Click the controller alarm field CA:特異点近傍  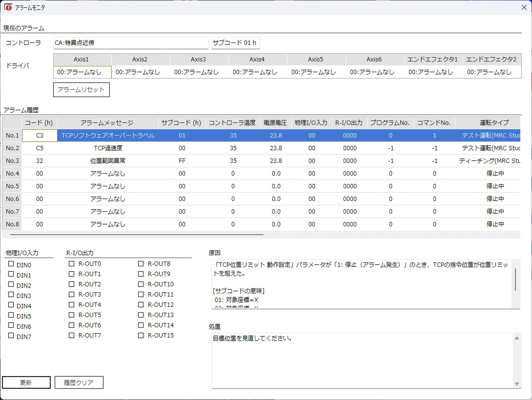[131, 43]
